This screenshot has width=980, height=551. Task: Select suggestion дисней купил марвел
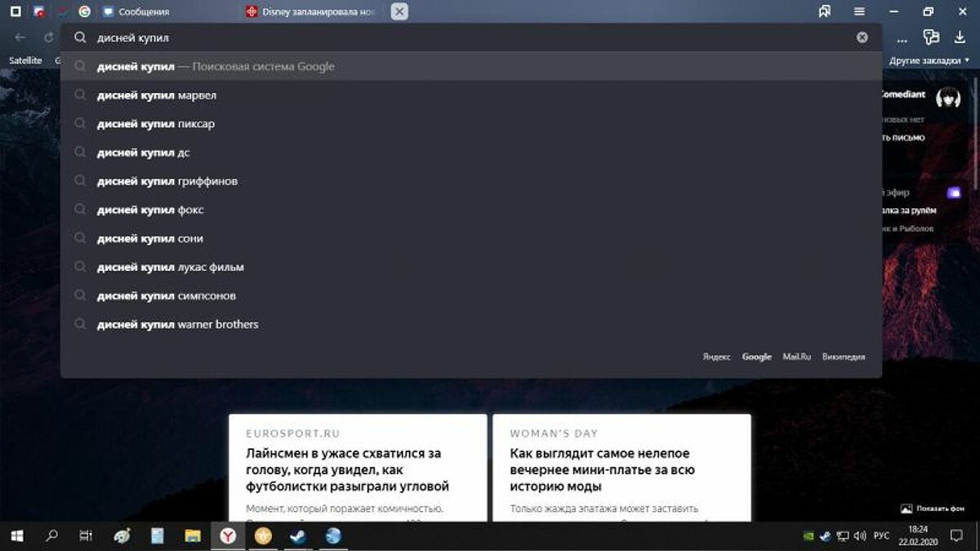157,96
